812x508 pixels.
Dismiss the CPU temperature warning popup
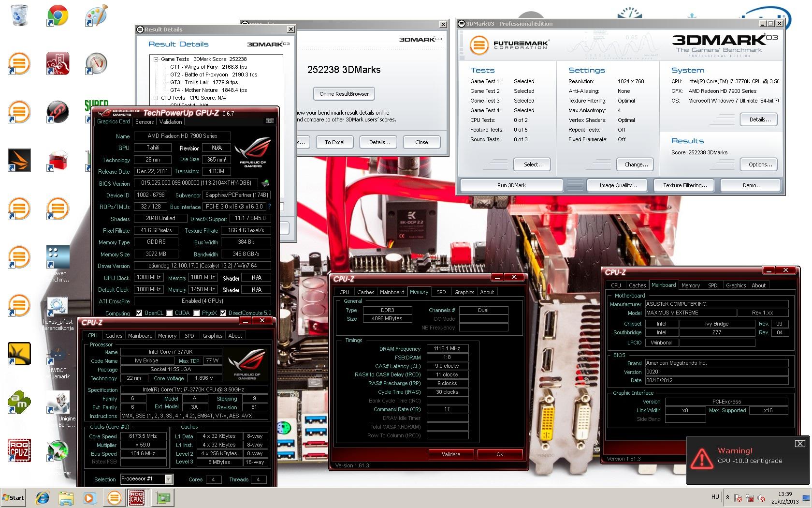pyautogui.click(x=800, y=443)
